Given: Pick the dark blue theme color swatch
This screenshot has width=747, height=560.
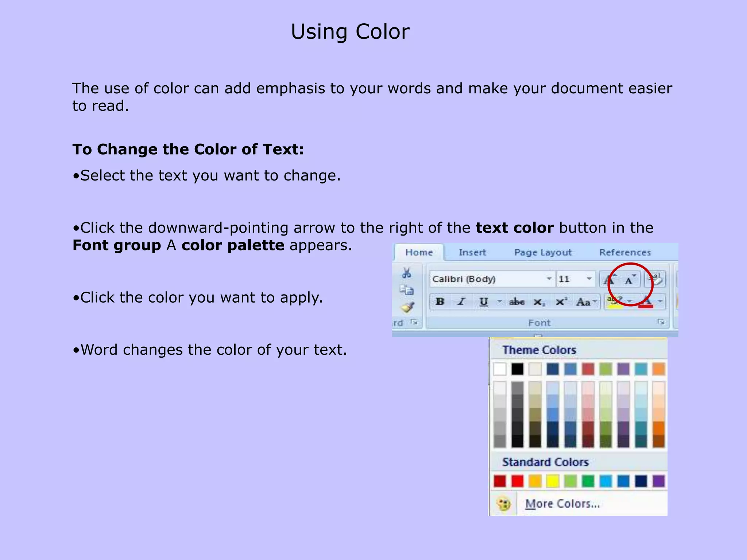Looking at the screenshot, I should [553, 369].
